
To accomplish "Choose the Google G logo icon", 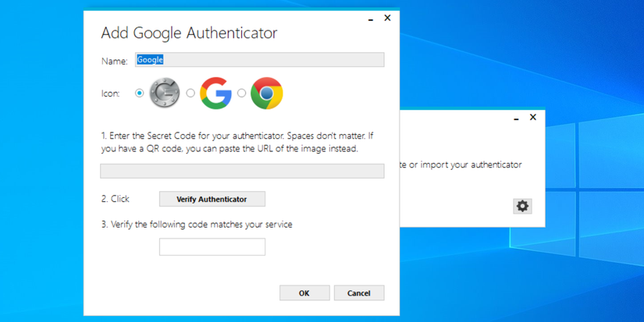I will coord(215,94).
